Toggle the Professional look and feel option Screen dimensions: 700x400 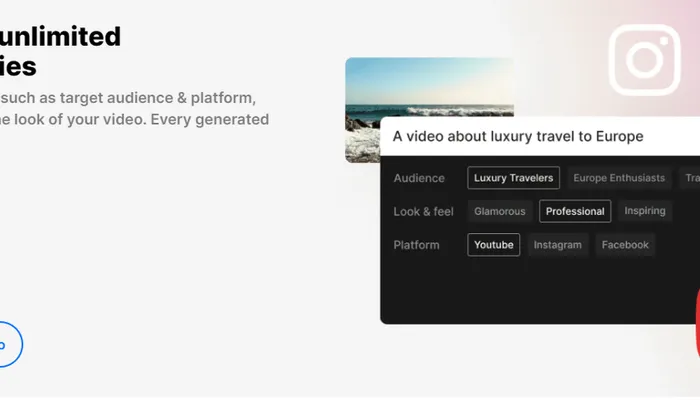pos(575,211)
